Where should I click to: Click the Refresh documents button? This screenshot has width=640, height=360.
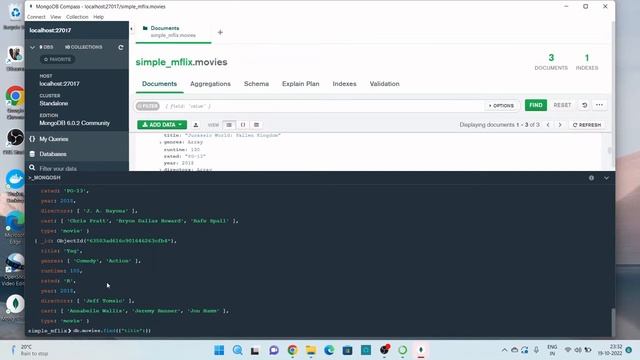tap(587, 125)
